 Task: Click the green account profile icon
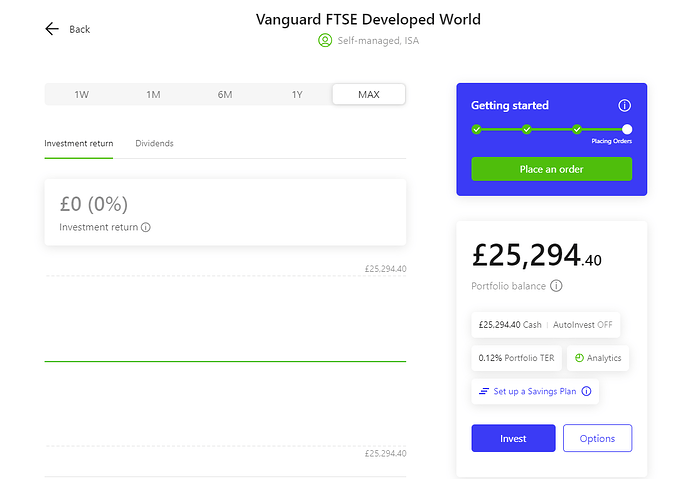coord(324,41)
